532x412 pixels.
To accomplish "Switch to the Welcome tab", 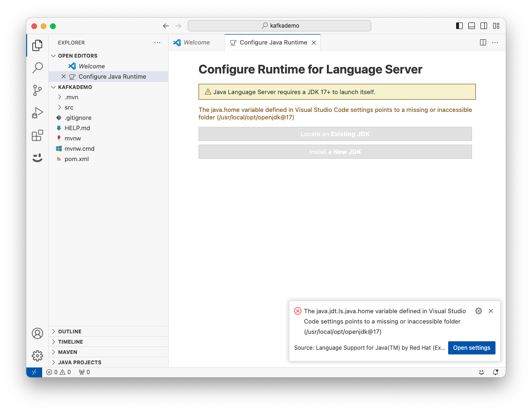I will pos(196,43).
